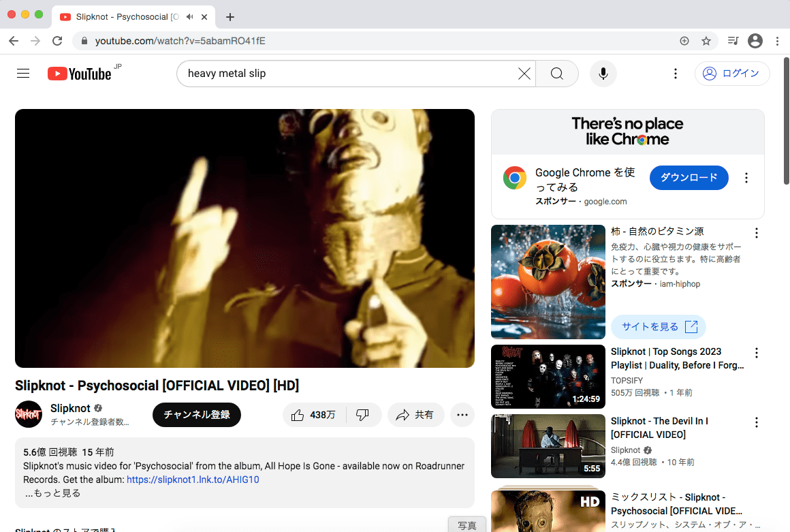Image resolution: width=790 pixels, height=532 pixels.
Task: Open Chrome profile avatar icon
Action: pos(755,41)
